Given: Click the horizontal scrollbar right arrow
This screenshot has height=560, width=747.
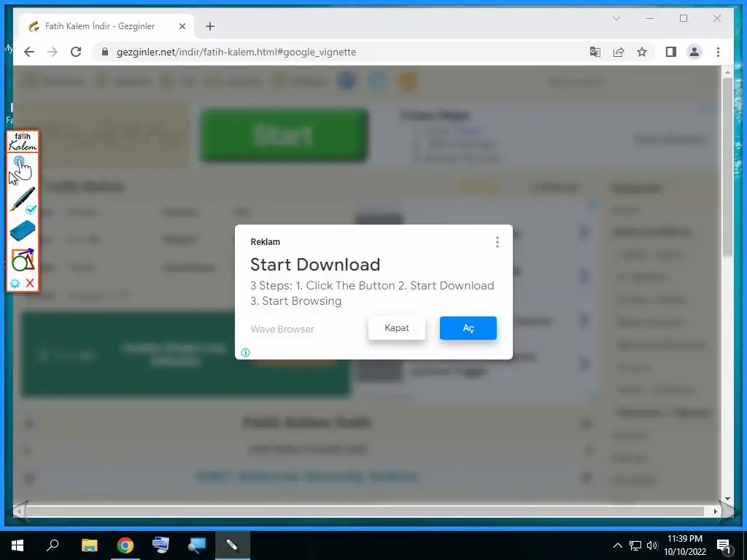Looking at the screenshot, I should tap(715, 511).
